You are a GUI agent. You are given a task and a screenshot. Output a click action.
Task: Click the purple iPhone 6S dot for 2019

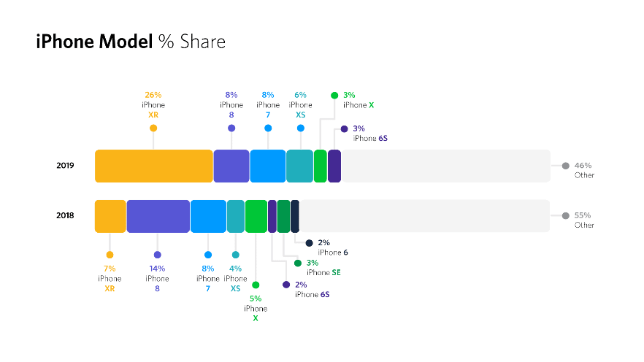pyautogui.click(x=345, y=128)
